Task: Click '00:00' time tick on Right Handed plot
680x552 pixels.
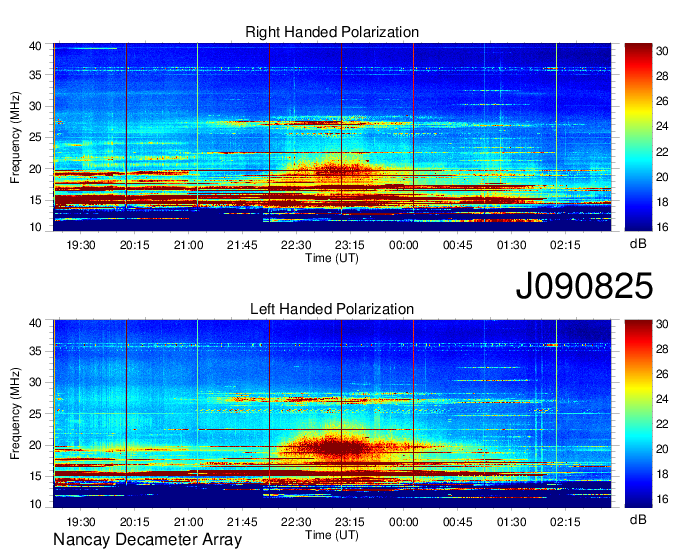Action: pyautogui.click(x=403, y=245)
